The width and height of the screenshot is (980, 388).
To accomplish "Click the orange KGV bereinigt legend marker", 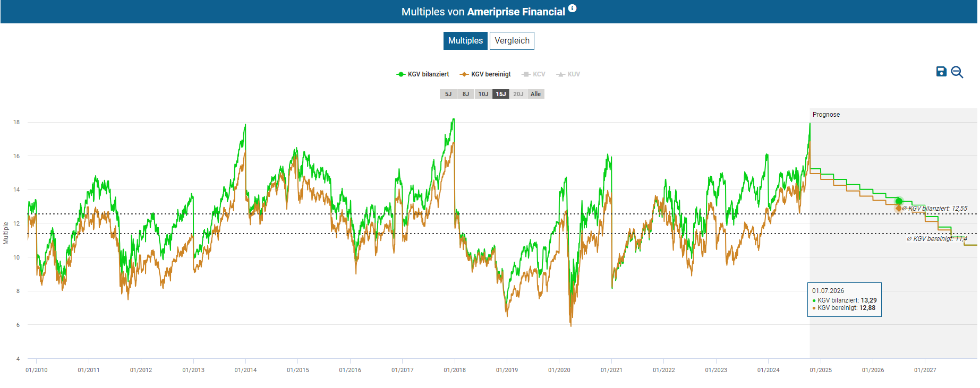I will (x=464, y=74).
